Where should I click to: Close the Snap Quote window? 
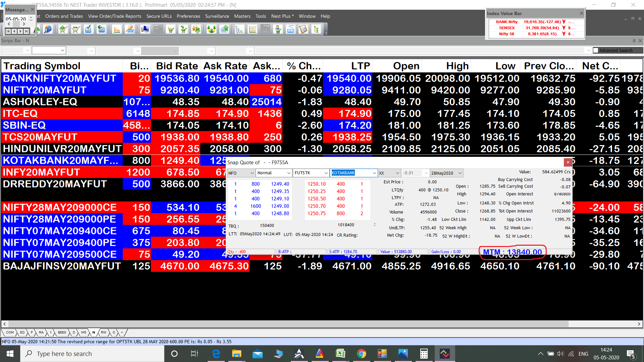[568, 163]
